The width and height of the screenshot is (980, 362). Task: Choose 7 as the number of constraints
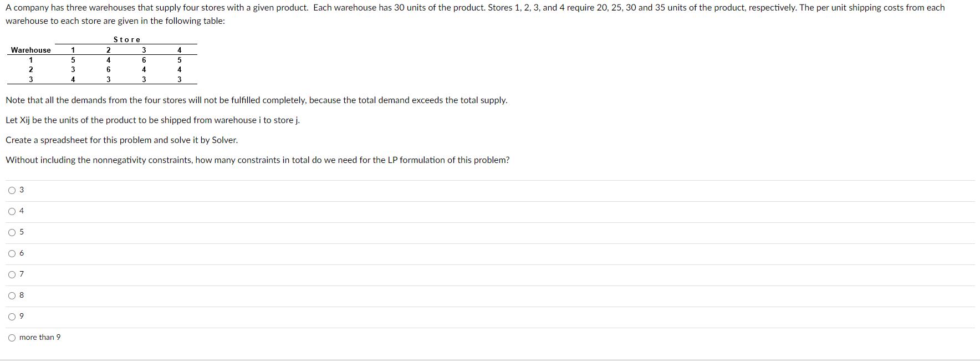tap(12, 274)
